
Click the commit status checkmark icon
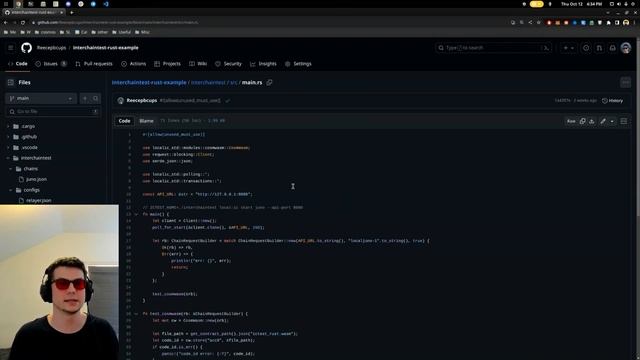coord(228,100)
